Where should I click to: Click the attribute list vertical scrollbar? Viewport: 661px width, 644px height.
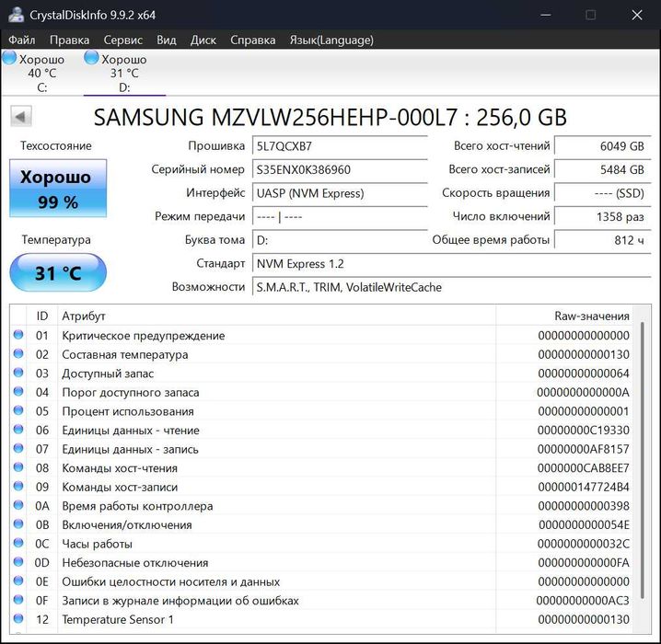click(642, 460)
